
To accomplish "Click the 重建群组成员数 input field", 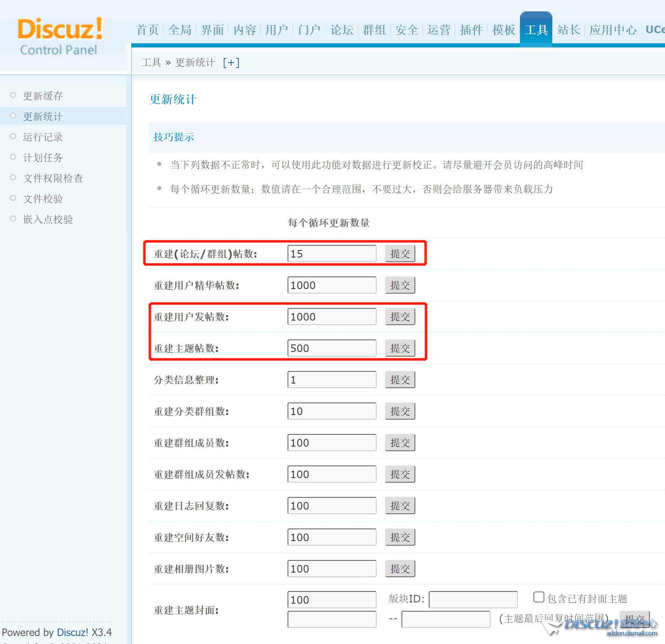I will click(x=332, y=443).
